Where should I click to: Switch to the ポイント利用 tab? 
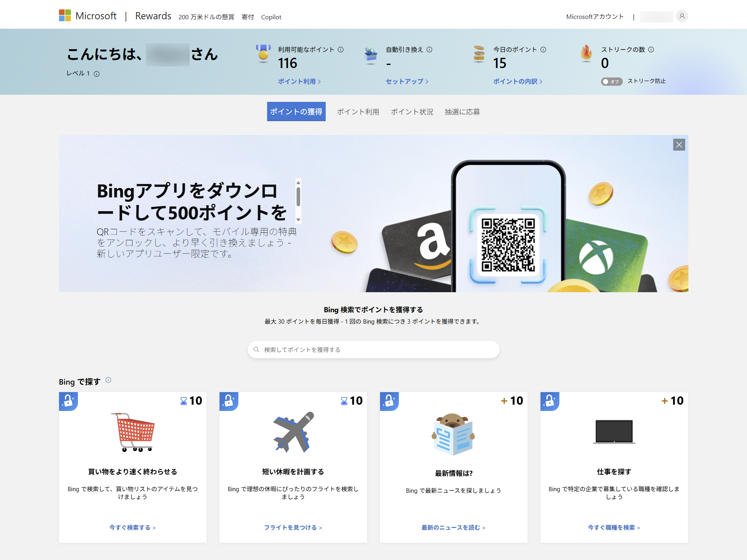coord(358,112)
